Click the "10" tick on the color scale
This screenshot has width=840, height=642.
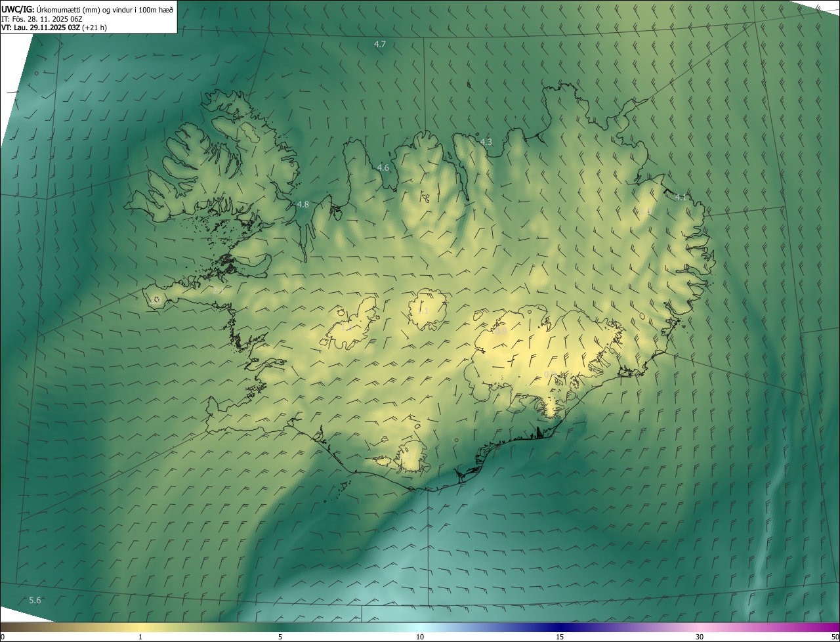point(420,637)
